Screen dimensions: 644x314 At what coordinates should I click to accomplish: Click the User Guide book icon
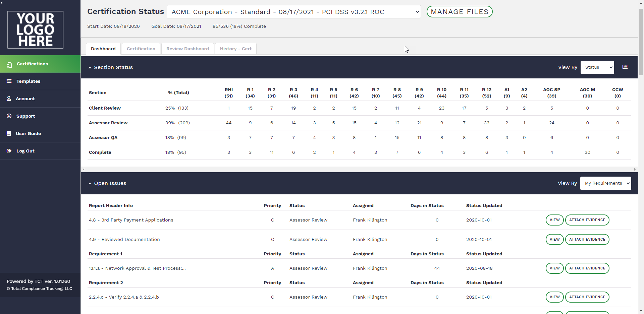click(9, 133)
